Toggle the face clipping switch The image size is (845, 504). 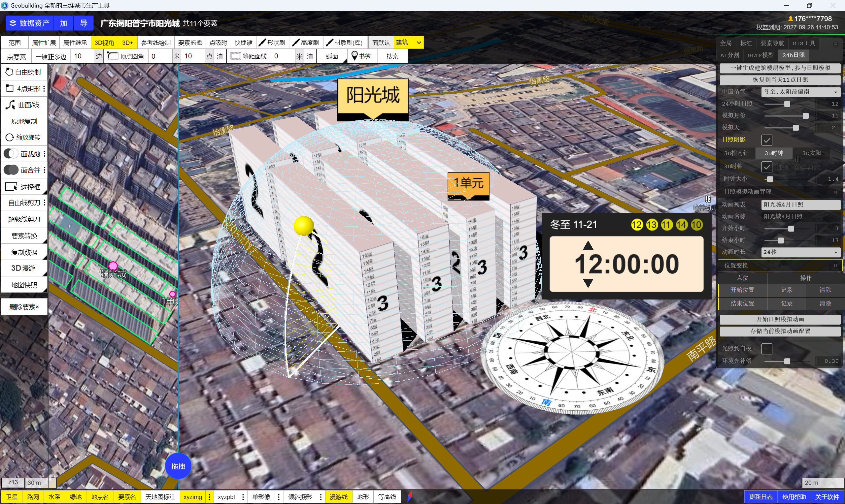[11, 154]
